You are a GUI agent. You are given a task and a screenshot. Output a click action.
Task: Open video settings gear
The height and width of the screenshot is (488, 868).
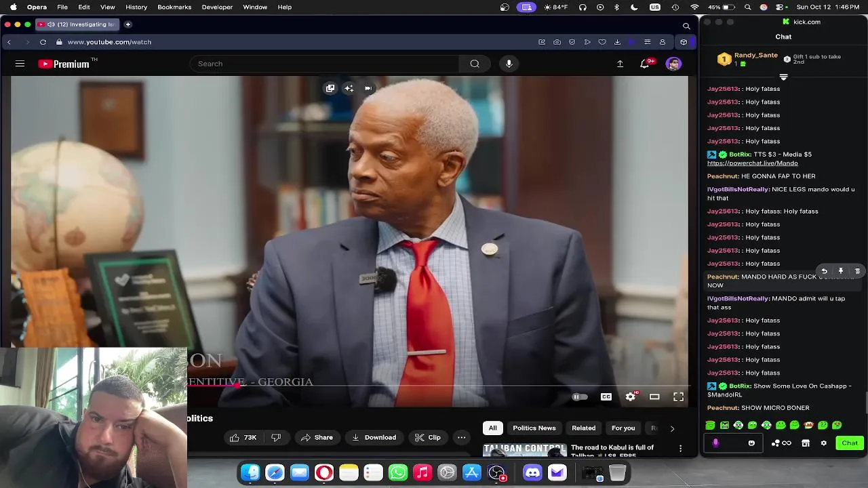click(631, 396)
